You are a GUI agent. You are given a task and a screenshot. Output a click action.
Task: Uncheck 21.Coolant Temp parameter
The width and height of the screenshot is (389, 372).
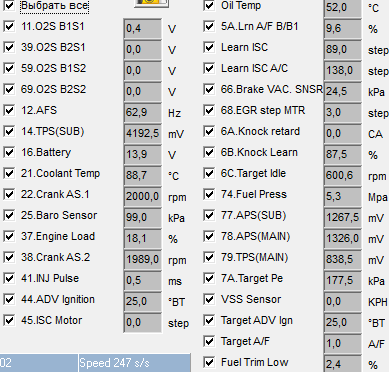(x=9, y=173)
